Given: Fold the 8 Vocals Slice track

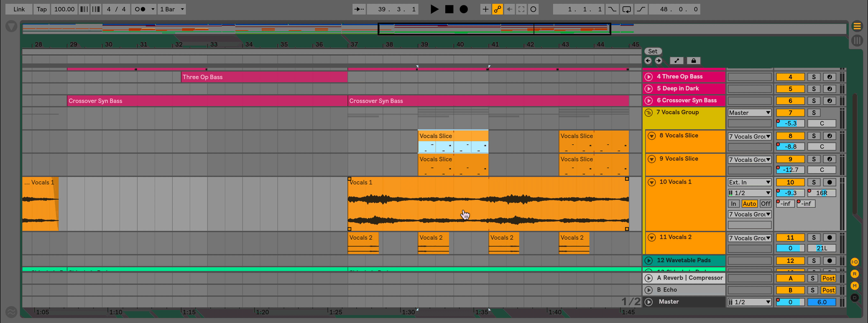Looking at the screenshot, I should 651,136.
